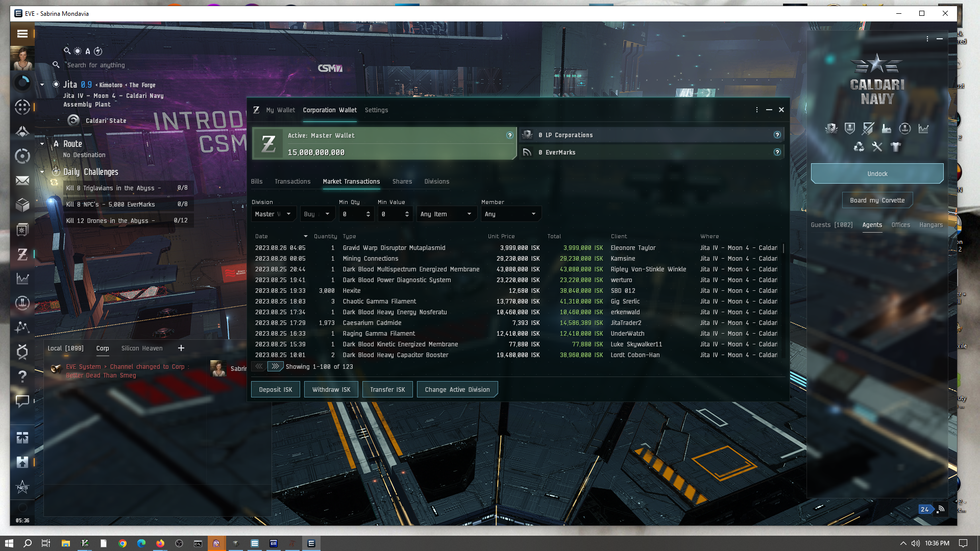980x551 pixels.
Task: Click help icon on Active Master Wallet
Action: [509, 135]
